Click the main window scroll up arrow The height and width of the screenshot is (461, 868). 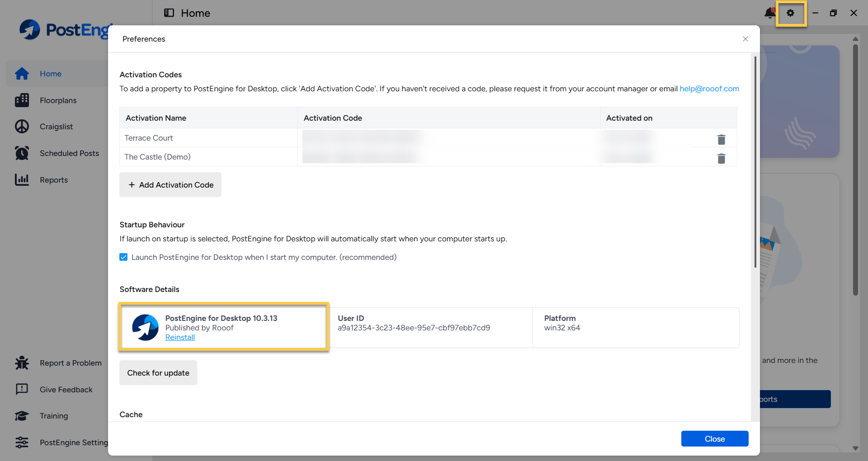tap(855, 39)
